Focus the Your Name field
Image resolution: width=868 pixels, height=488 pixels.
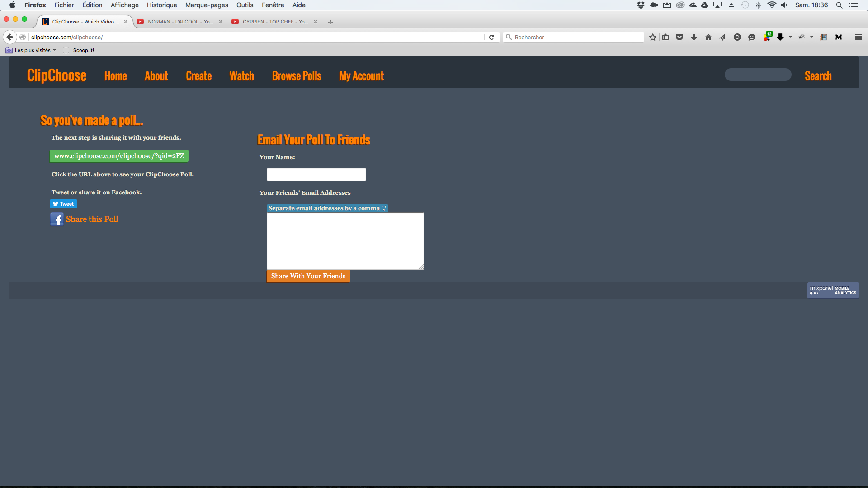(x=316, y=174)
